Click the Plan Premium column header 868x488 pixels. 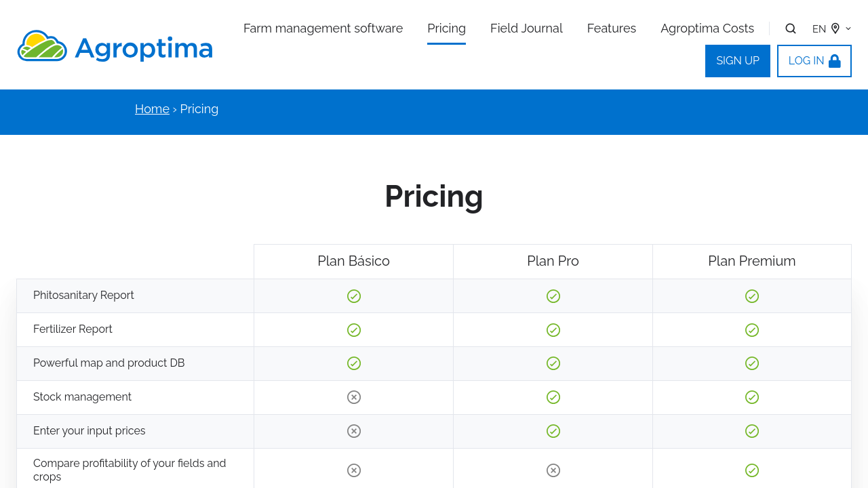[752, 261]
